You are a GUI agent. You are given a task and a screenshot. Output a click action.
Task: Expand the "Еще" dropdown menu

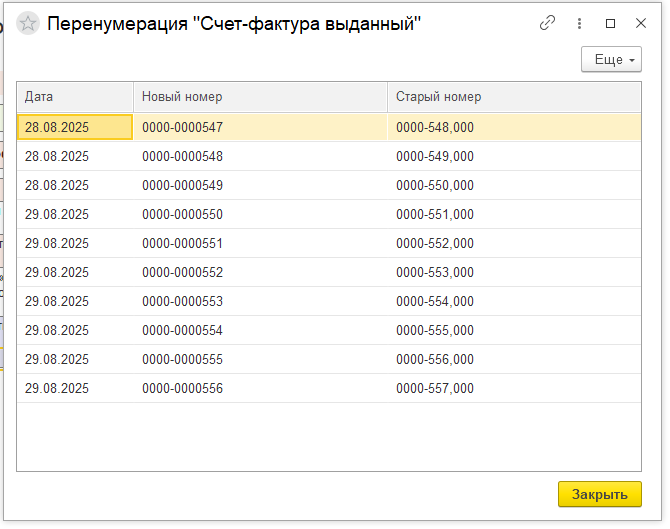(610, 60)
